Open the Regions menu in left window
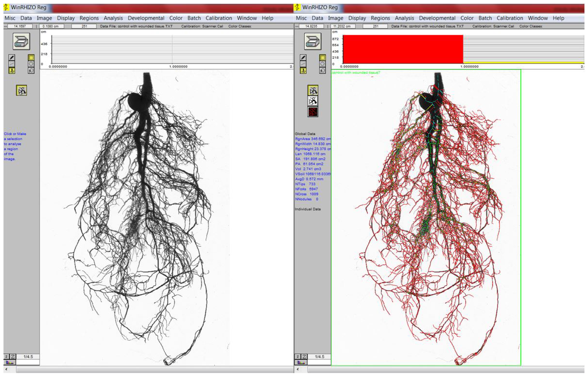This screenshot has width=588, height=378. point(89,18)
